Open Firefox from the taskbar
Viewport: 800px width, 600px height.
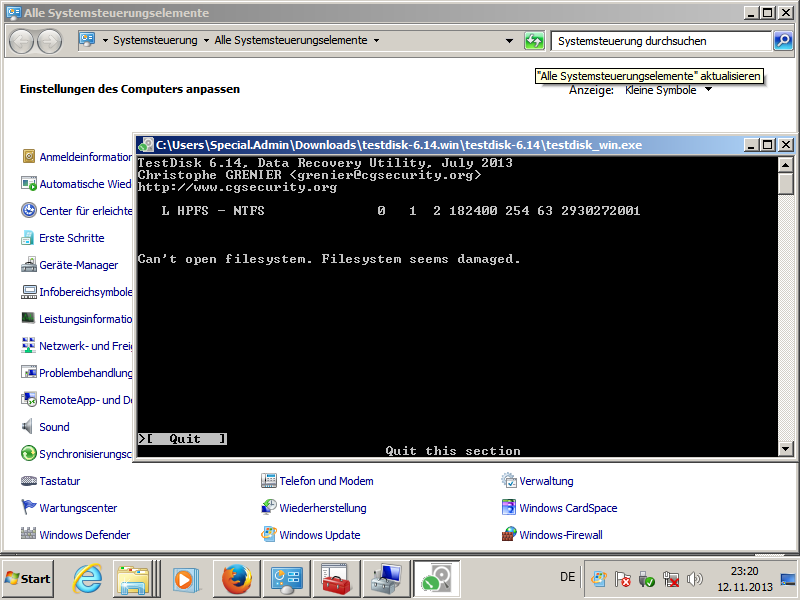tap(236, 579)
